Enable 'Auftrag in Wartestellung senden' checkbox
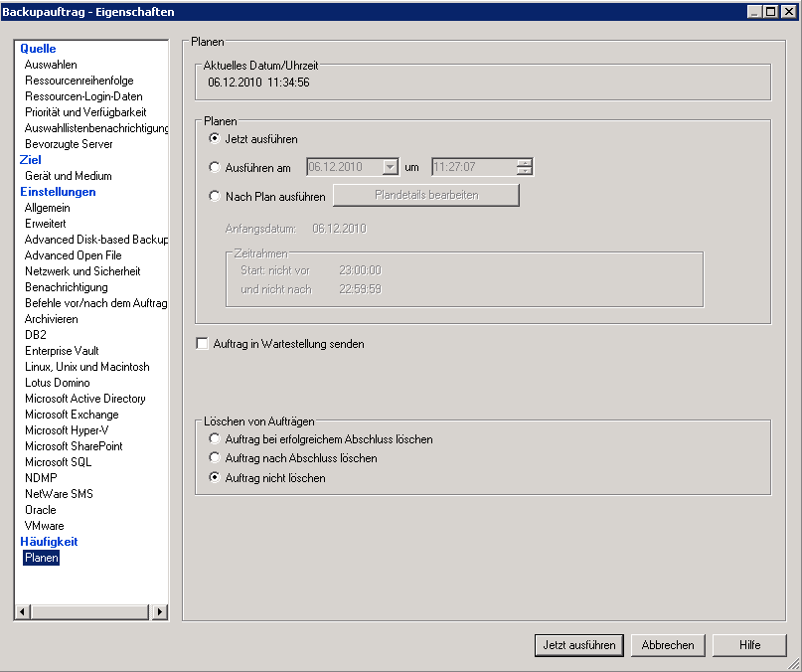802x672 pixels. pyautogui.click(x=204, y=344)
